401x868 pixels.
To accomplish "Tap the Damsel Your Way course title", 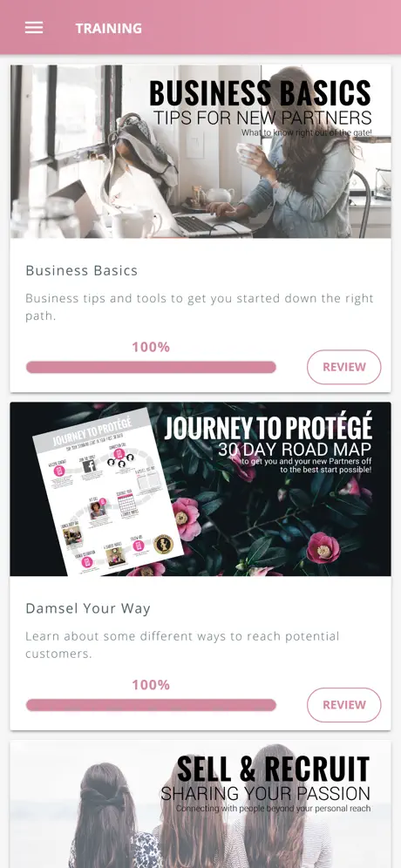I will click(88, 608).
